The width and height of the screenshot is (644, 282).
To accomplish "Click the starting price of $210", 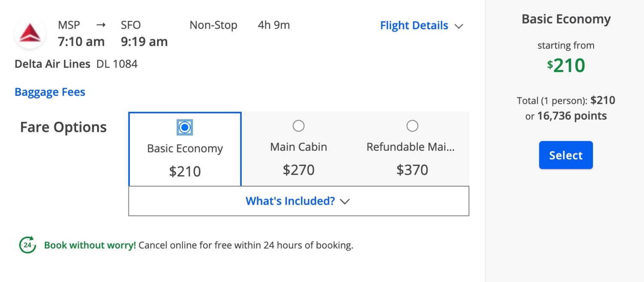I will [566, 65].
